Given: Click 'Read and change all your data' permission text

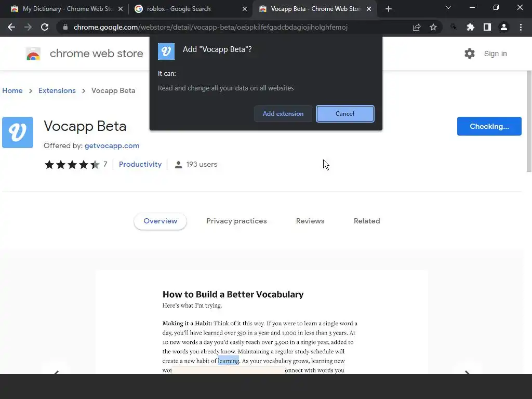Looking at the screenshot, I should (x=225, y=88).
